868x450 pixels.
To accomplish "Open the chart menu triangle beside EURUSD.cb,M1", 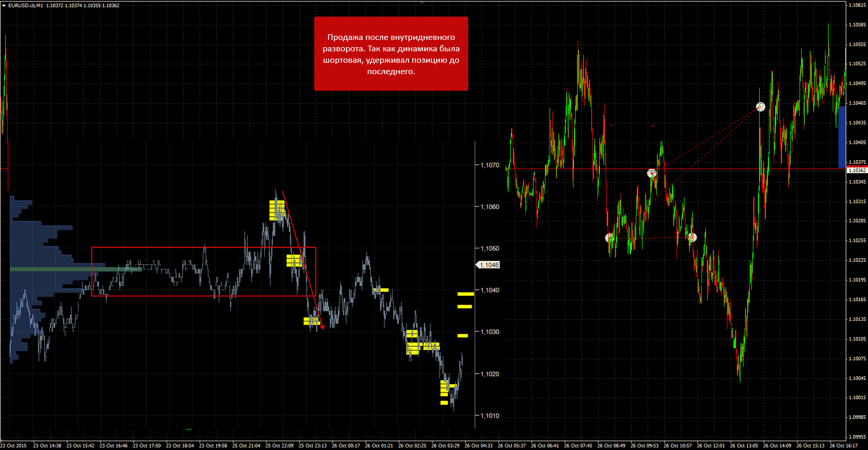I will click(x=4, y=5).
